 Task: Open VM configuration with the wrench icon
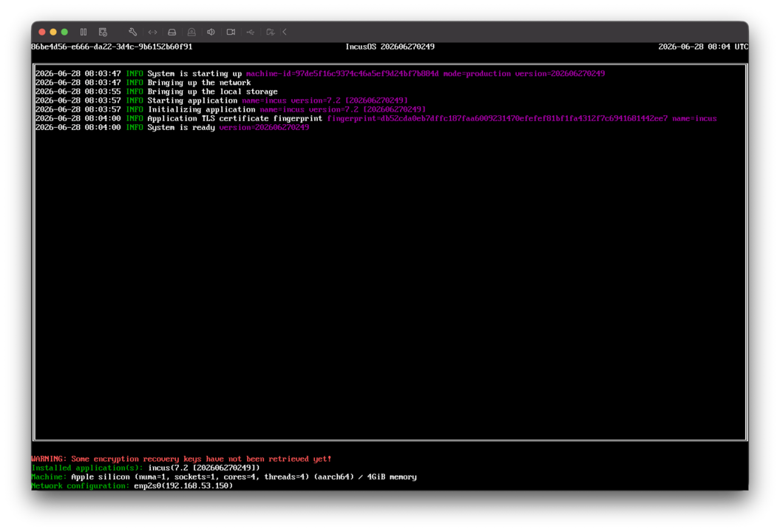[x=132, y=32]
